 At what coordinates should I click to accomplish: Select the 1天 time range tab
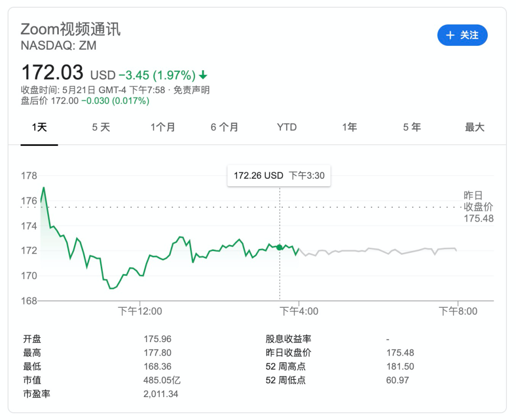[x=39, y=127]
